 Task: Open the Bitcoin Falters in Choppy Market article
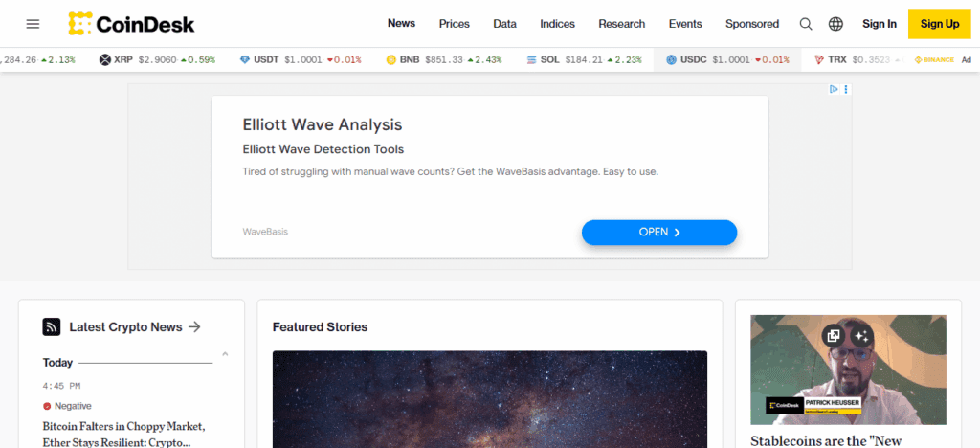[123, 435]
